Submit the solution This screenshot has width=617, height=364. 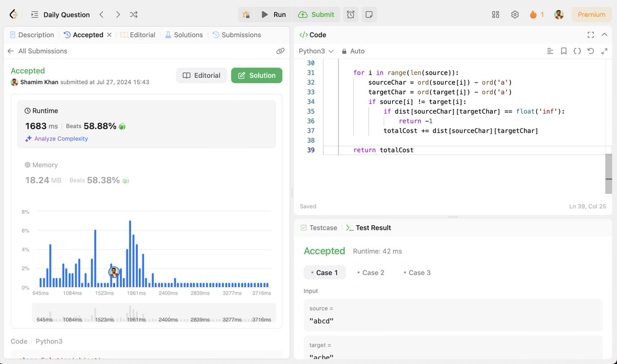click(x=316, y=14)
